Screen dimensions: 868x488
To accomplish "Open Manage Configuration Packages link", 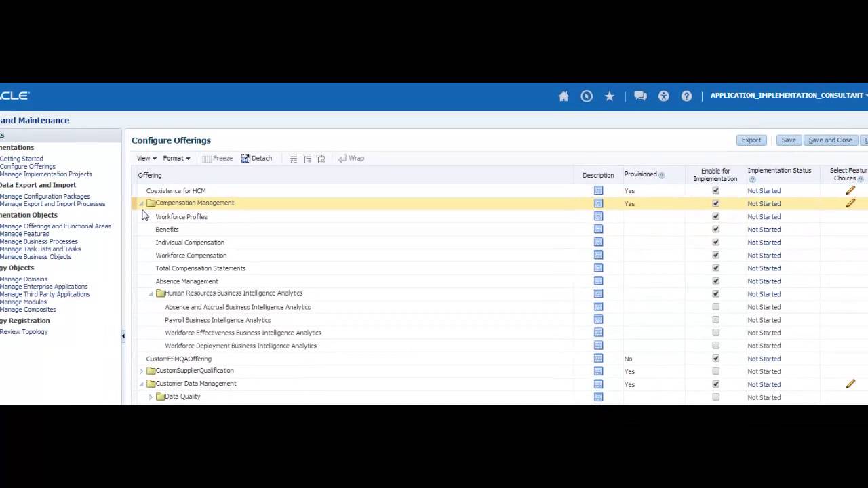I will tap(45, 197).
